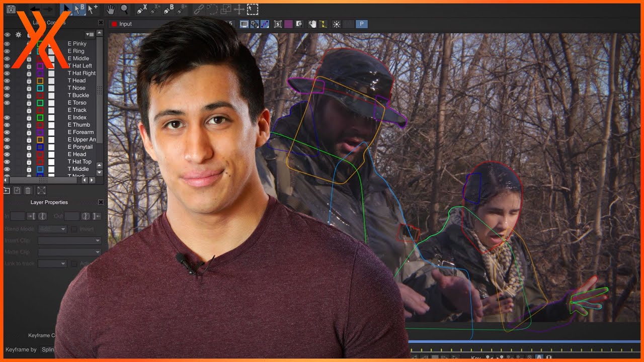Screen dimensions: 644x362
Task: Close the Layer Properties panel
Action: pos(101,202)
